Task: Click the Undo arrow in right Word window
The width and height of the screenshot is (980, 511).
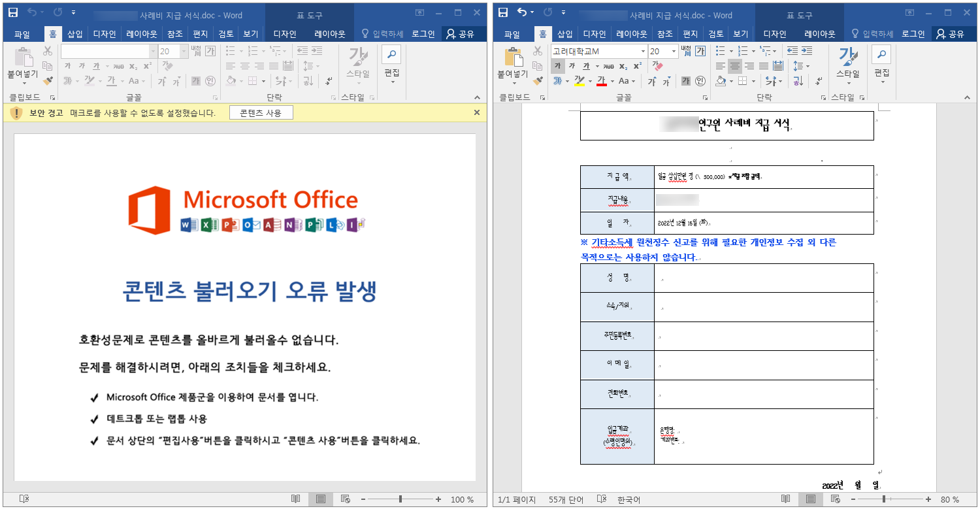Action: (x=521, y=12)
